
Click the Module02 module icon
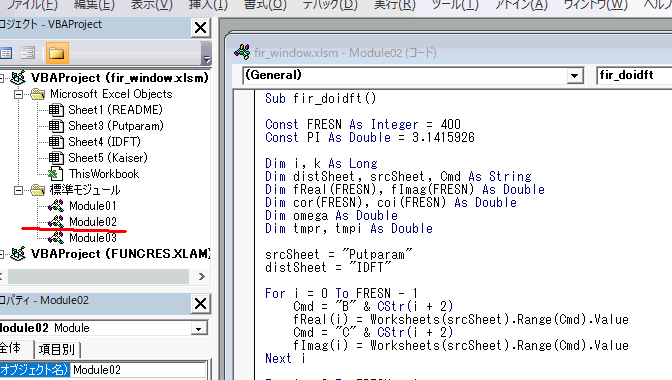point(56,222)
